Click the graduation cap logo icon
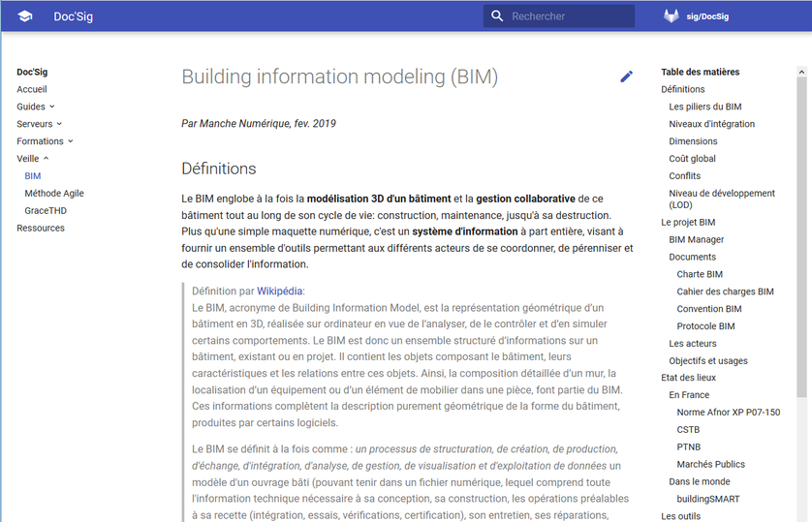 coord(25,16)
